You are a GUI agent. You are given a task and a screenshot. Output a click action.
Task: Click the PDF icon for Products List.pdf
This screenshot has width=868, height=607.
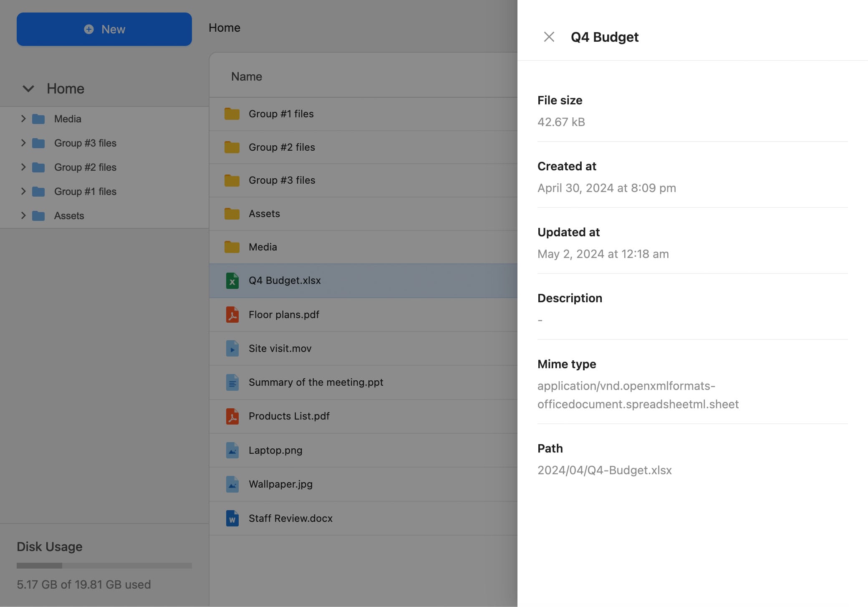click(x=232, y=416)
